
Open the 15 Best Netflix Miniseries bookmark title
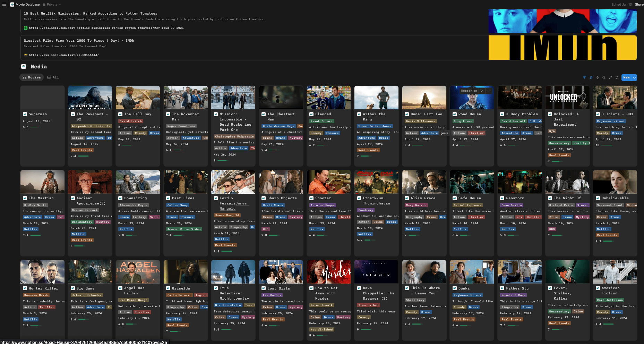[x=91, y=14]
